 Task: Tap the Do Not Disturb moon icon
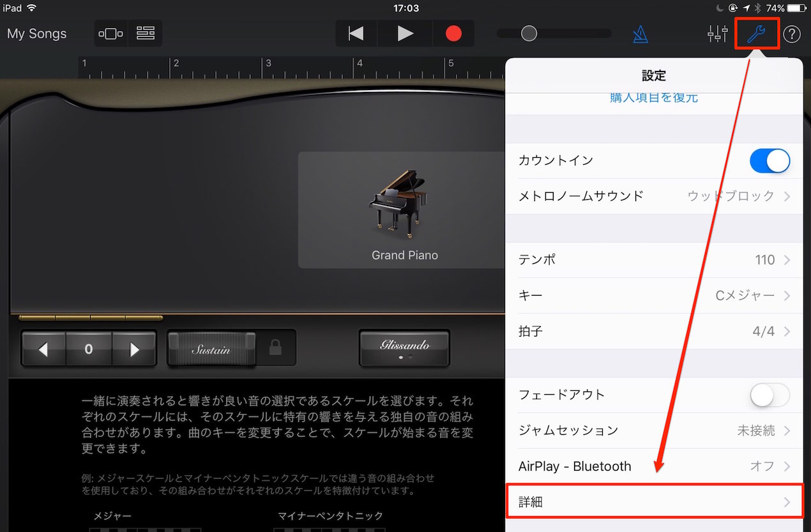point(721,8)
